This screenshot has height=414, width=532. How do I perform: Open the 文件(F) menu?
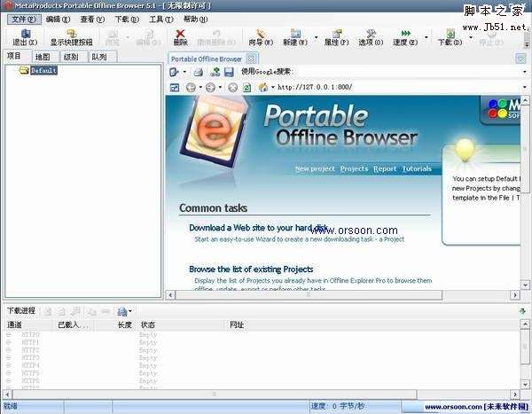pyautogui.click(x=24, y=20)
